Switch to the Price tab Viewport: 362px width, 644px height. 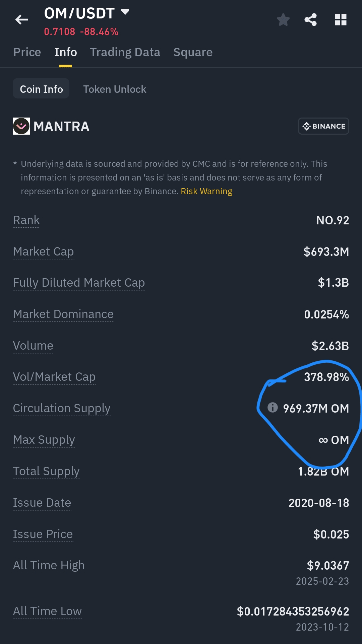tap(27, 52)
